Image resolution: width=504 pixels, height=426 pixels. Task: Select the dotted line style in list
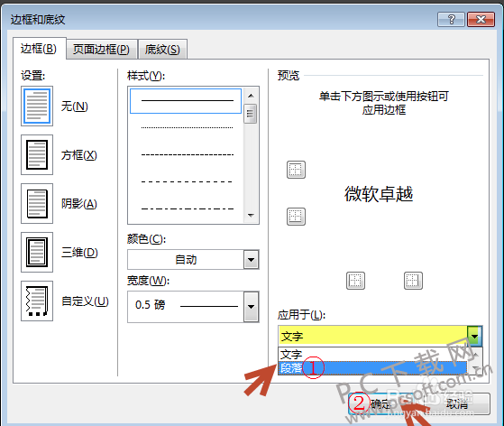pyautogui.click(x=187, y=128)
